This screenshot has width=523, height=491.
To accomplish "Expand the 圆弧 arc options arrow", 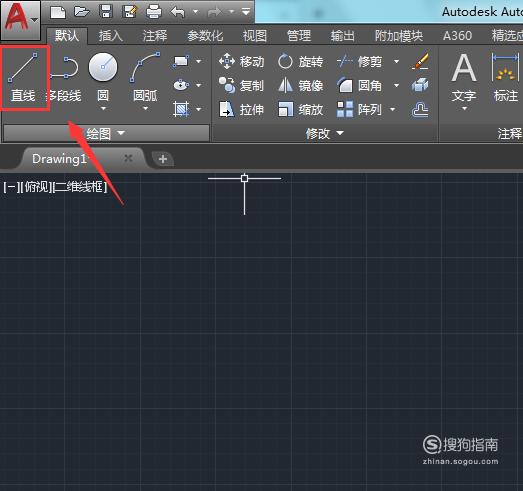I will click(145, 108).
